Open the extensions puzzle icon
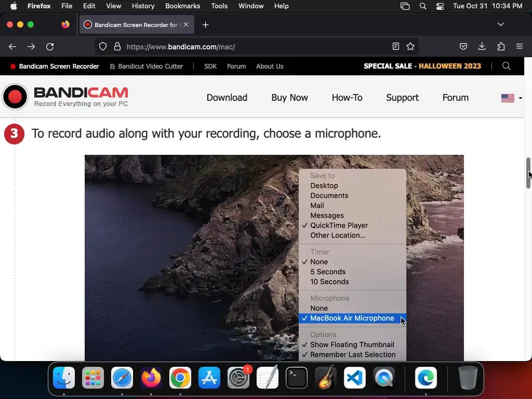 click(501, 46)
